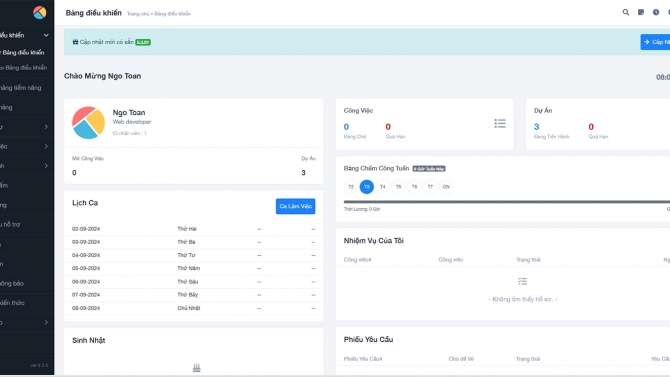This screenshot has height=377, width=670.
Task: Click 'Chủ đề Vé' column header
Action: pyautogui.click(x=461, y=359)
